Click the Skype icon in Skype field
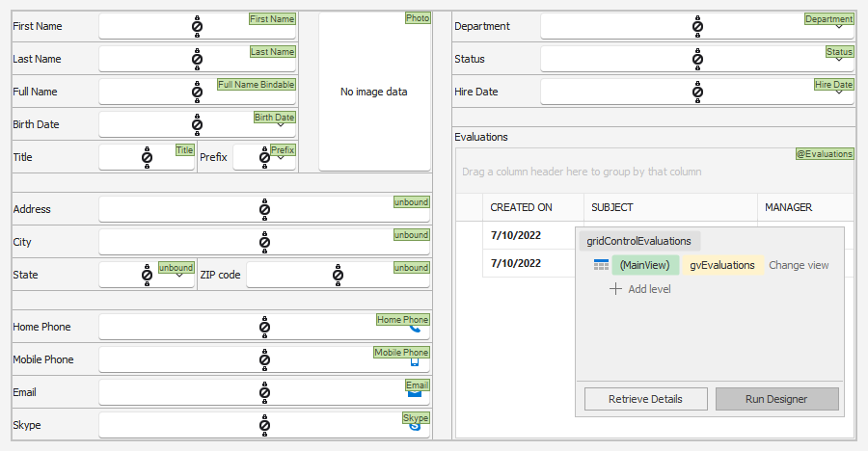This screenshot has height=451, width=868. point(415,426)
